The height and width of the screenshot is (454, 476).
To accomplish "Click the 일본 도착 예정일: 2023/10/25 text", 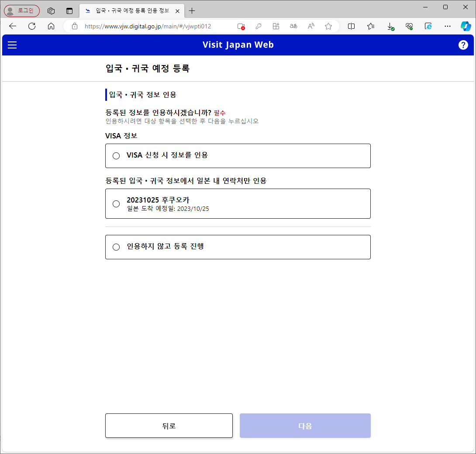I will 168,209.
